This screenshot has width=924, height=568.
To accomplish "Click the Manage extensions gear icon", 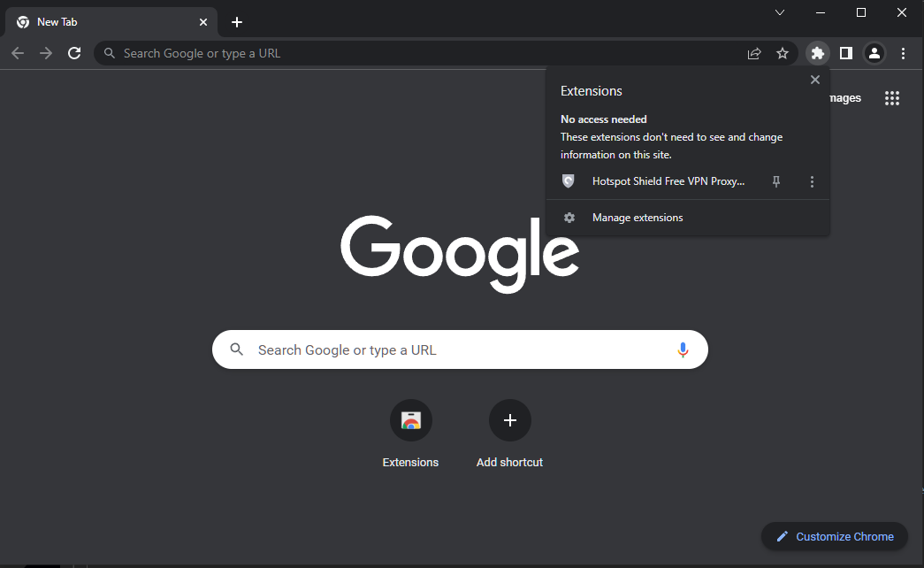I will [569, 218].
